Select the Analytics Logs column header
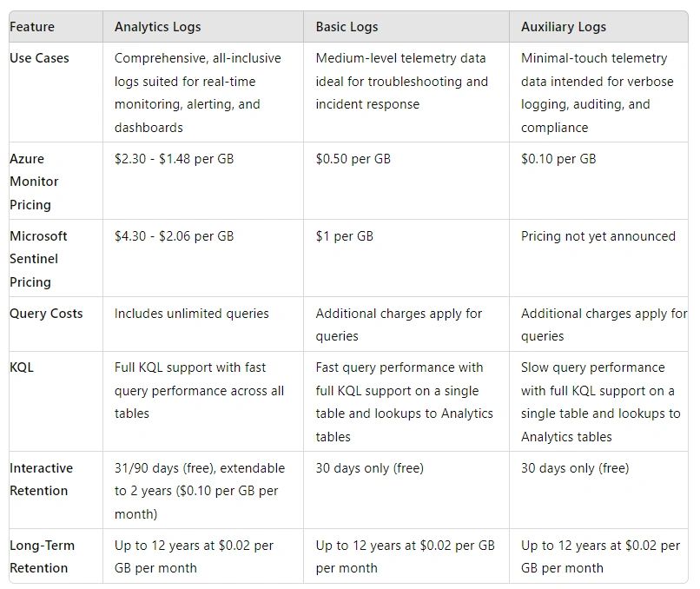This screenshot has height=589, width=700. tap(157, 27)
